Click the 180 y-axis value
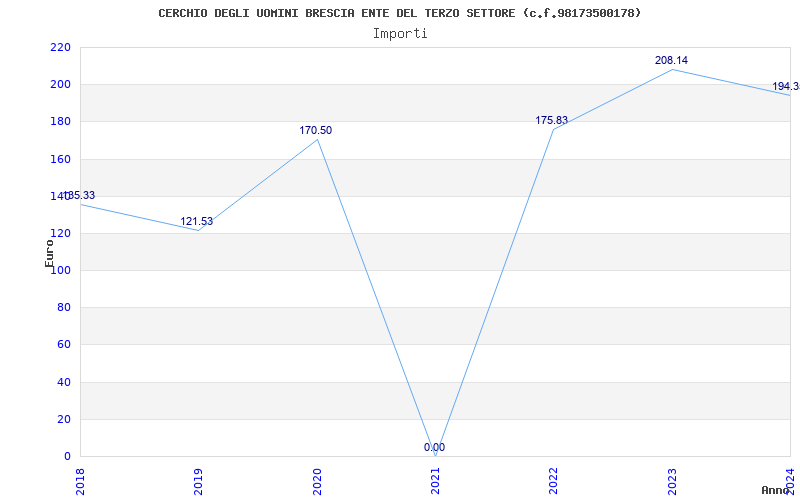 click(60, 122)
